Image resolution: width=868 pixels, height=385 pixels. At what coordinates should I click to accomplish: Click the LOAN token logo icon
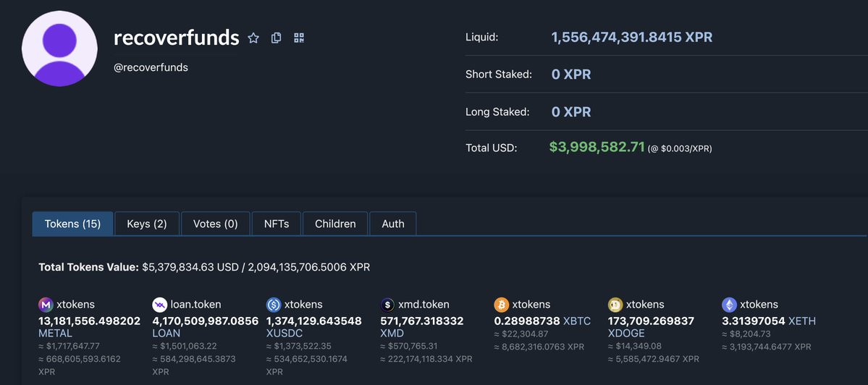click(x=159, y=304)
